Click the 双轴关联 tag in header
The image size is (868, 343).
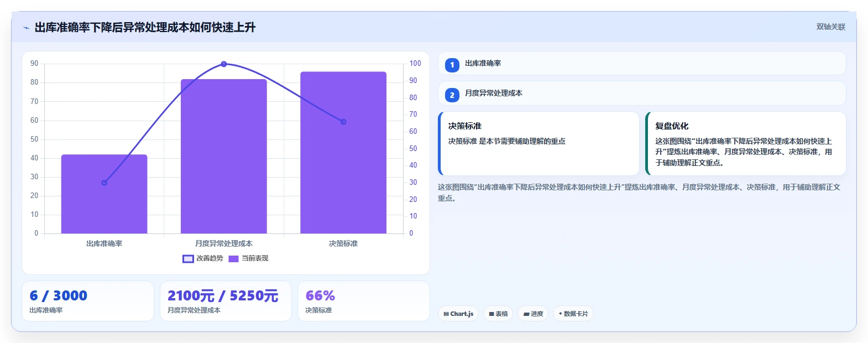[x=830, y=27]
